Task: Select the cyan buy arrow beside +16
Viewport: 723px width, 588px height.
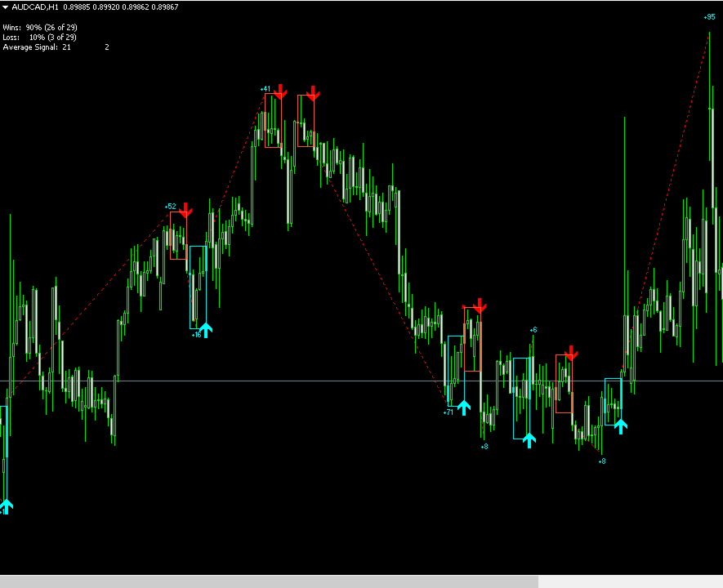Action: click(206, 331)
